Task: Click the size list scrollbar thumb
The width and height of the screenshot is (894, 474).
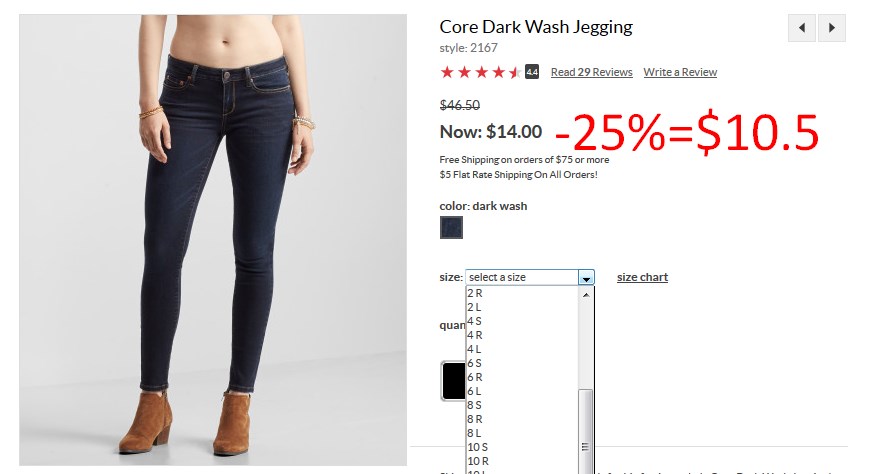Action: coord(586,431)
